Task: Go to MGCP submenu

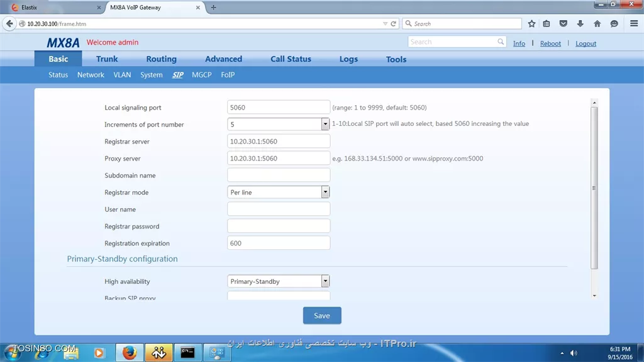Action: [202, 75]
